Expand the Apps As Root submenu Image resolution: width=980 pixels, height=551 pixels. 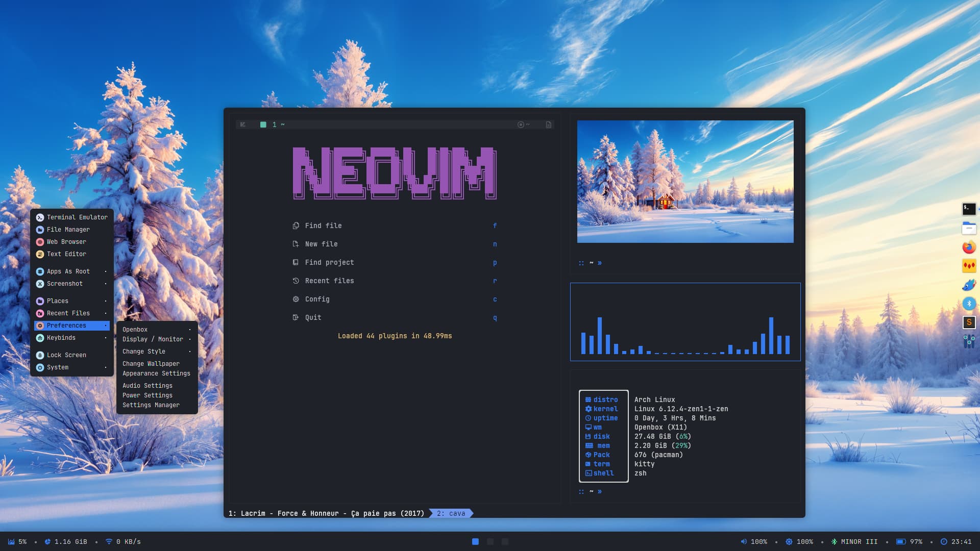(x=72, y=271)
